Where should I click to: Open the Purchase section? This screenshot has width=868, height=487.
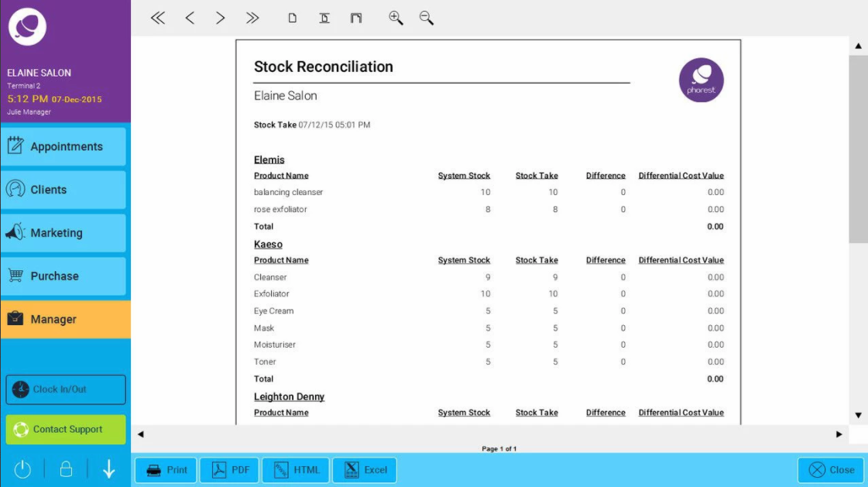63,276
